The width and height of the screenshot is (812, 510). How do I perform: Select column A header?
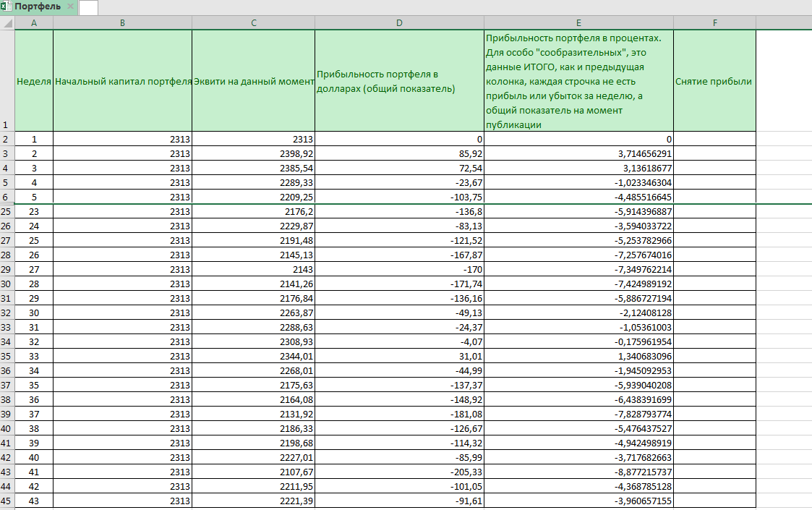34,23
